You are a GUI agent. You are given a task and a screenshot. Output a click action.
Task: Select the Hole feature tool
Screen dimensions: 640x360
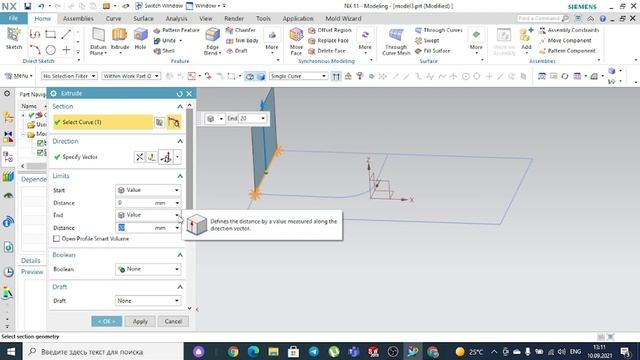(x=140, y=39)
